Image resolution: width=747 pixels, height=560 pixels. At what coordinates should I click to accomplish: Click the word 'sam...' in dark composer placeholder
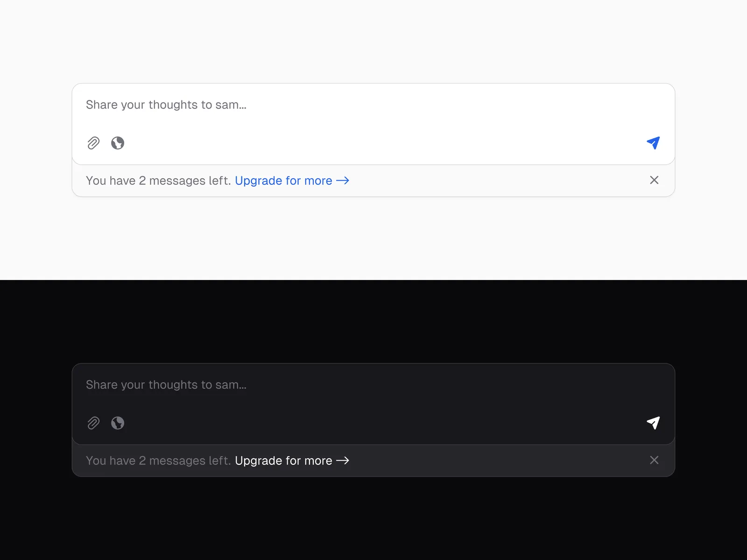(x=231, y=385)
